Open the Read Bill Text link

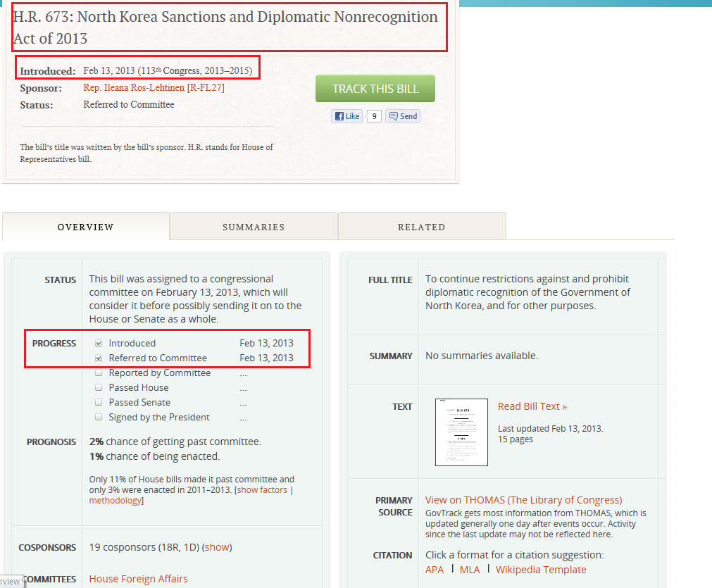[x=532, y=406]
